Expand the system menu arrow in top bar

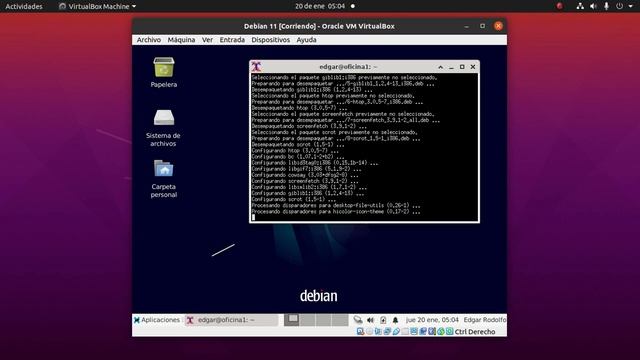coord(631,6)
